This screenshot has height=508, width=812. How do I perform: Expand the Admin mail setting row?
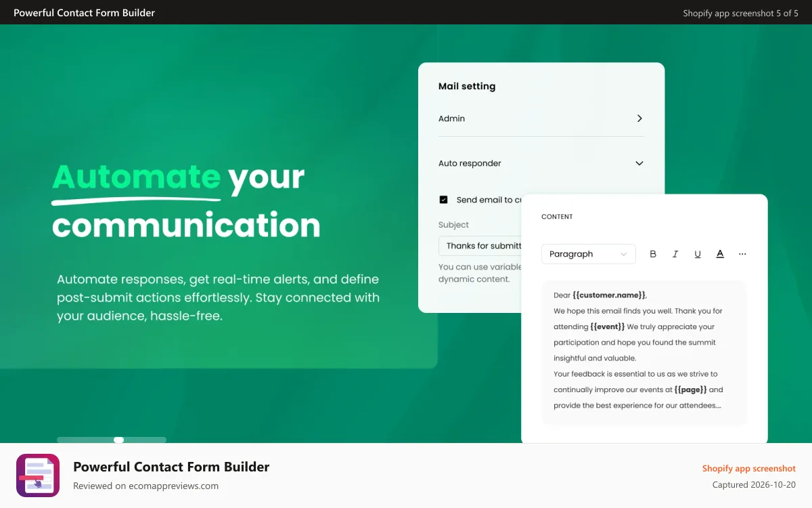(541, 119)
